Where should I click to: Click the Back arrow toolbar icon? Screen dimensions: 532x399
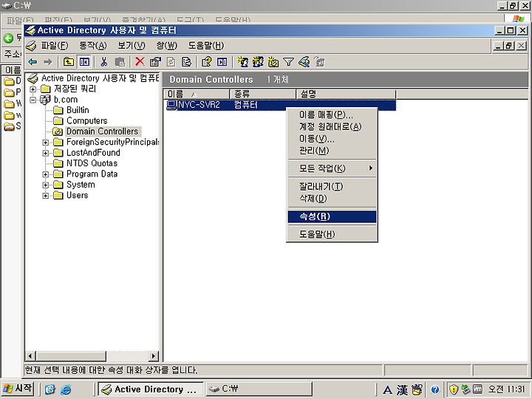point(33,62)
